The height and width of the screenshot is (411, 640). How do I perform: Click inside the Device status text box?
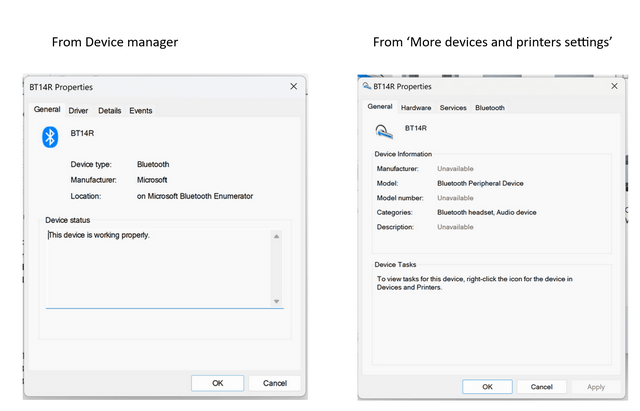[x=158, y=269]
